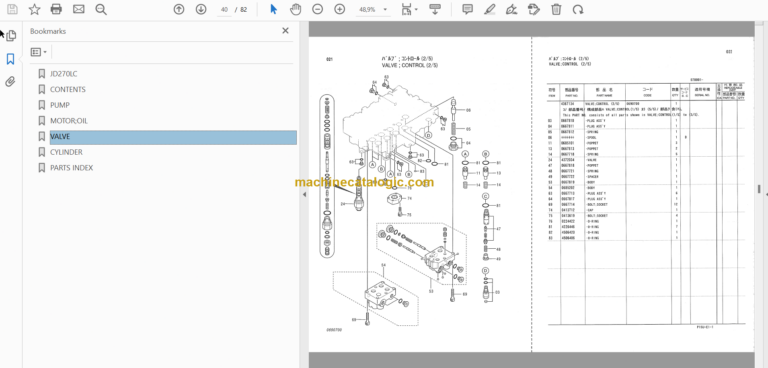Rotate the page with rotate icon

point(578,9)
